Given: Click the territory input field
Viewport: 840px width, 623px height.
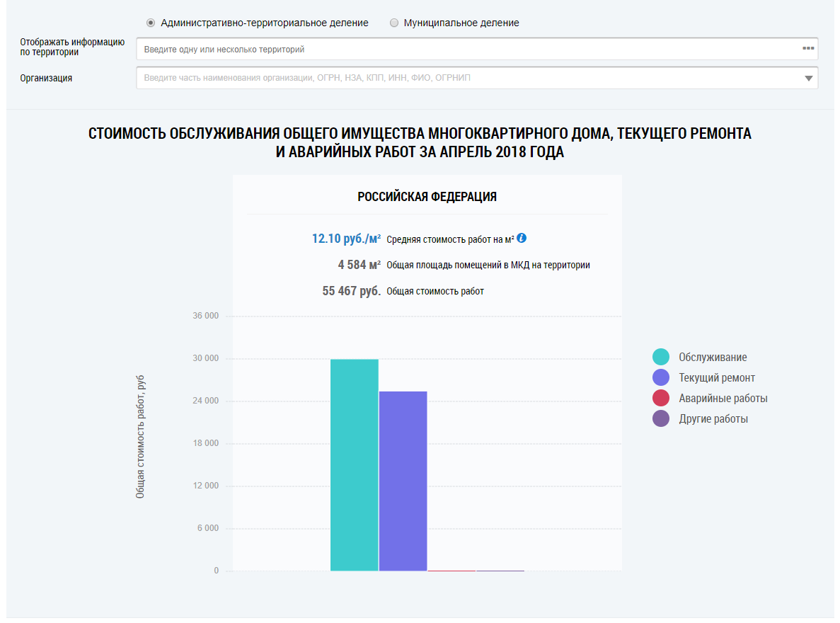Looking at the screenshot, I should [x=467, y=50].
